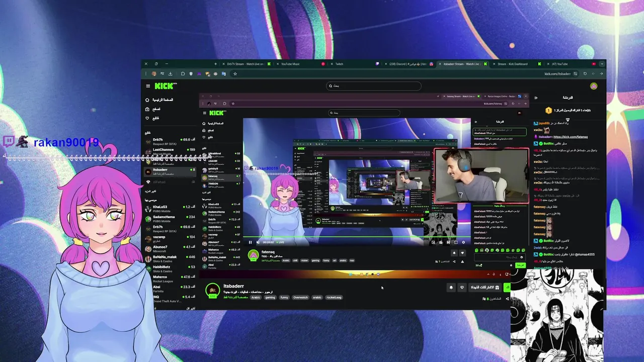The image size is (644, 362).
Task: Click the itsbaderr channel avatar below the video
Action: click(212, 291)
